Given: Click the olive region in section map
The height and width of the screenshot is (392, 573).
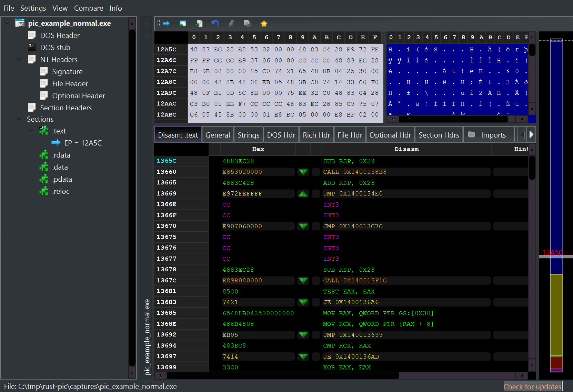Looking at the screenshot, I should pyautogui.click(x=556, y=315).
